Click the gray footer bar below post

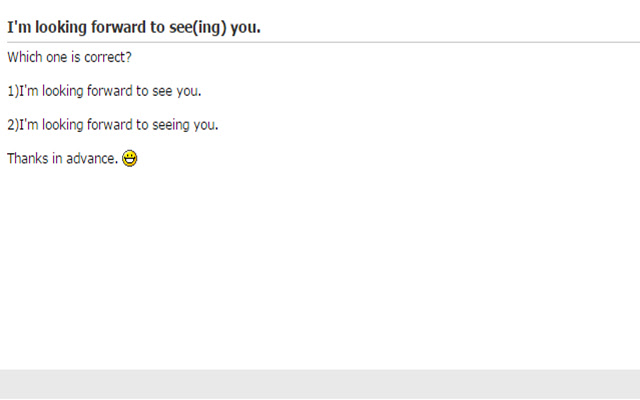click(x=320, y=384)
